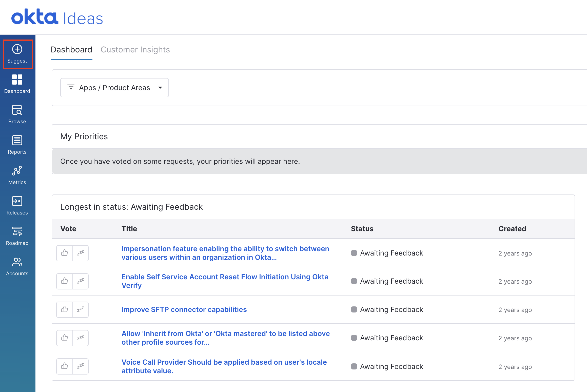Click the Suggest plus icon
This screenshot has height=392, width=587.
point(17,49)
